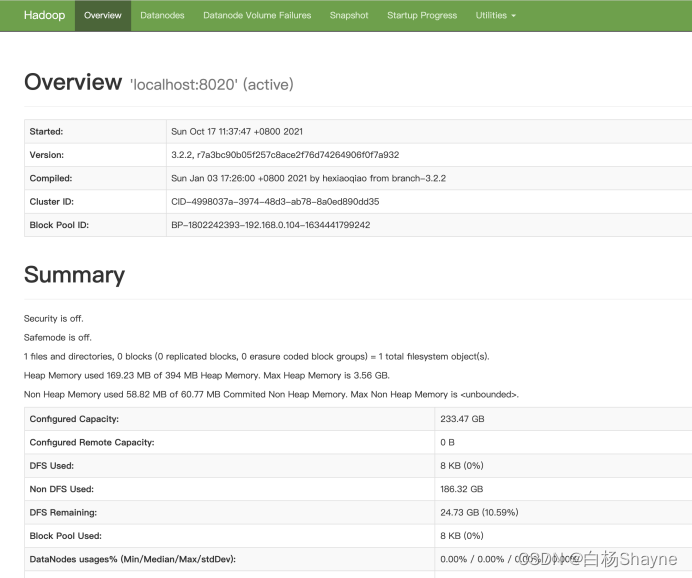Click the 24.73 GB (10.59%) value
The height and width of the screenshot is (578, 692).
(x=479, y=513)
